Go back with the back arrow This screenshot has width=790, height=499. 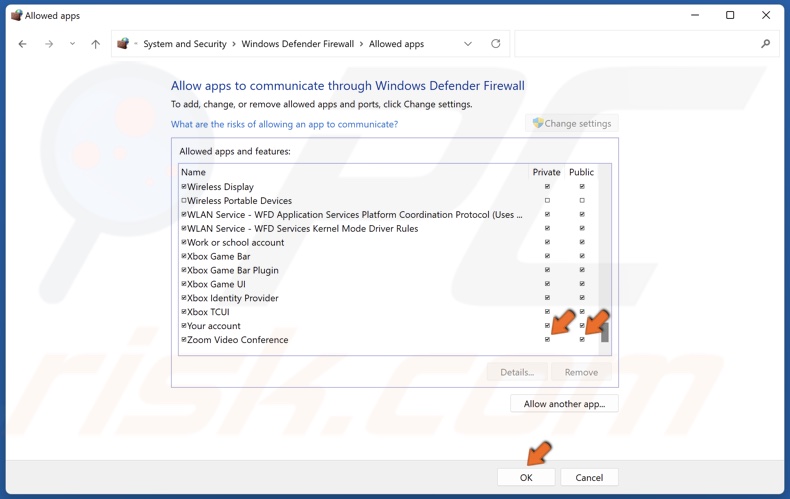point(22,44)
